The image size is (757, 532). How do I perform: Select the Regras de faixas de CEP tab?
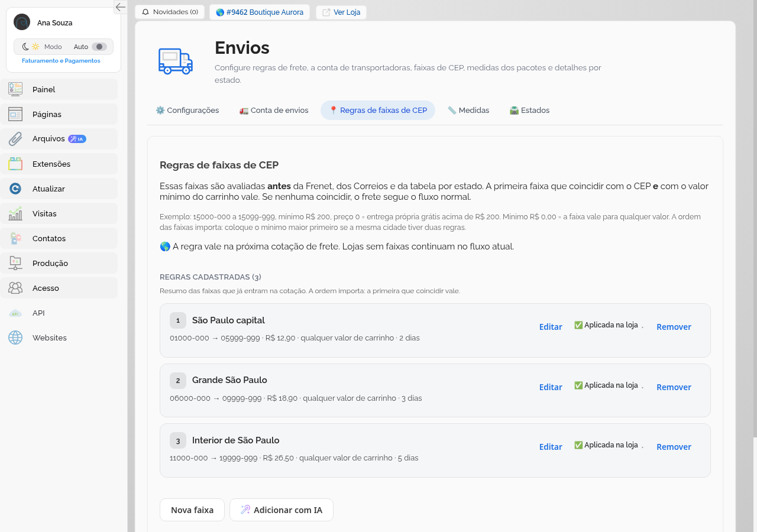coord(378,110)
